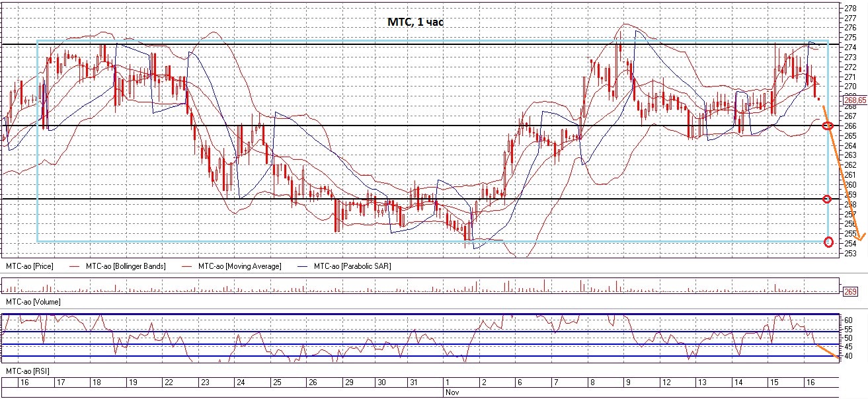Click date label 8 on the time axis
The height and width of the screenshot is (399, 868).
(x=592, y=382)
